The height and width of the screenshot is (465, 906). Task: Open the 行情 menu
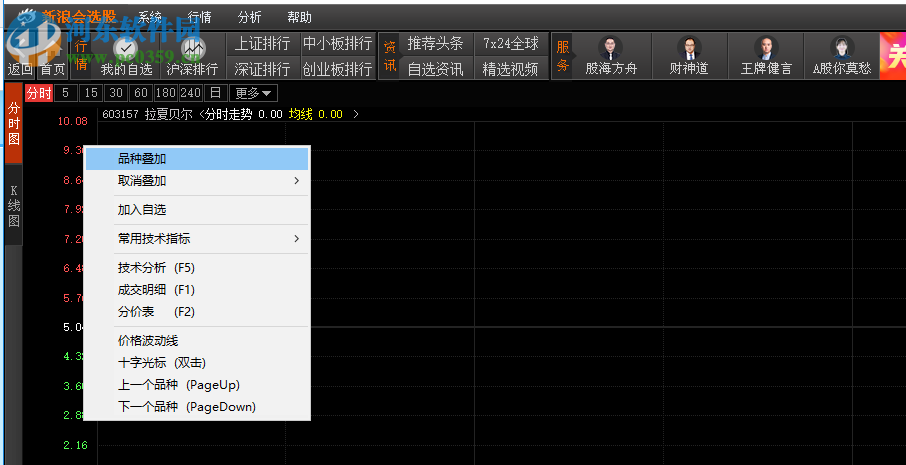[200, 17]
